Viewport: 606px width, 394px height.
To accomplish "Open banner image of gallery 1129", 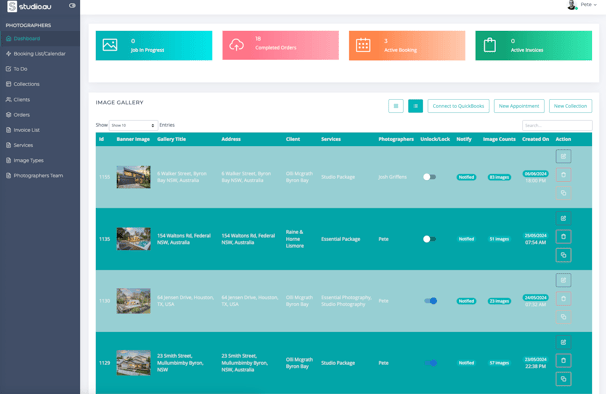I will pyautogui.click(x=134, y=363).
